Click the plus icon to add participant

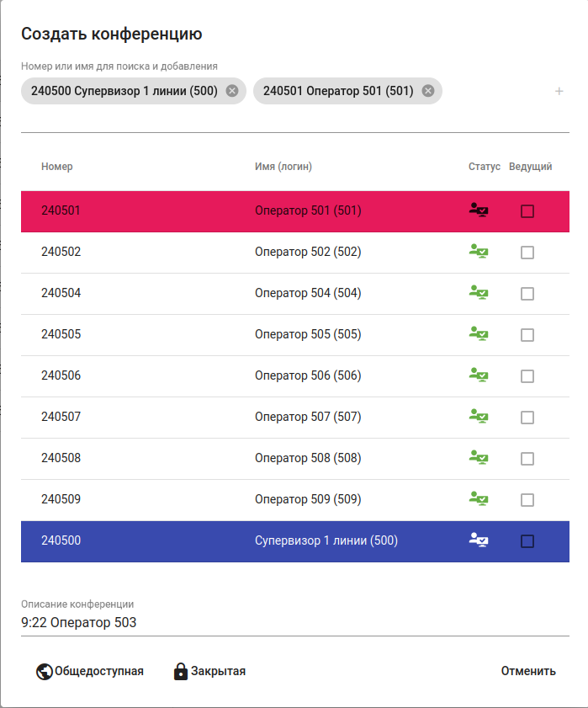559,91
